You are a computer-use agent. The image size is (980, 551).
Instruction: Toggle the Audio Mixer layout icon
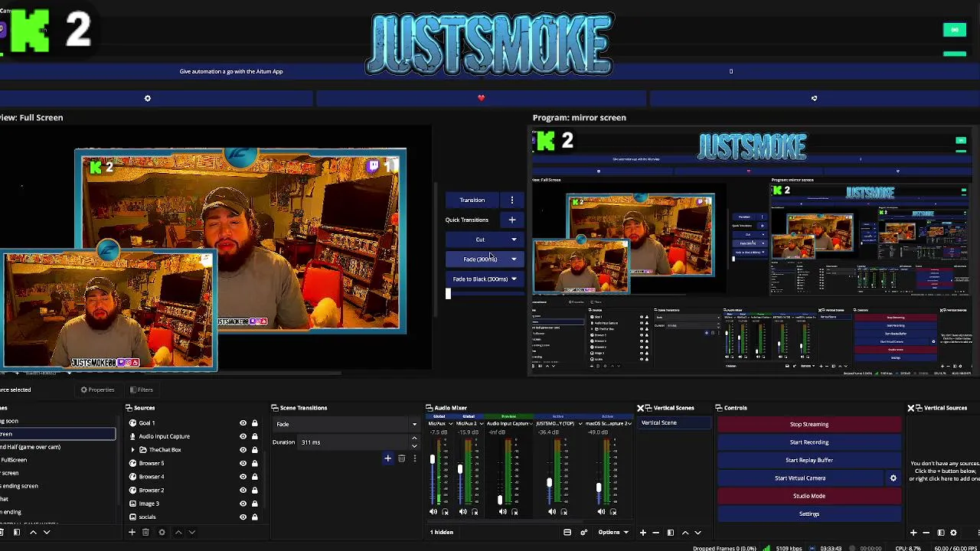tap(567, 533)
